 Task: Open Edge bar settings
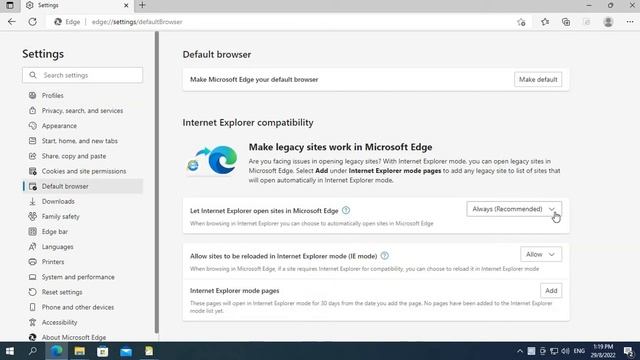83,231
